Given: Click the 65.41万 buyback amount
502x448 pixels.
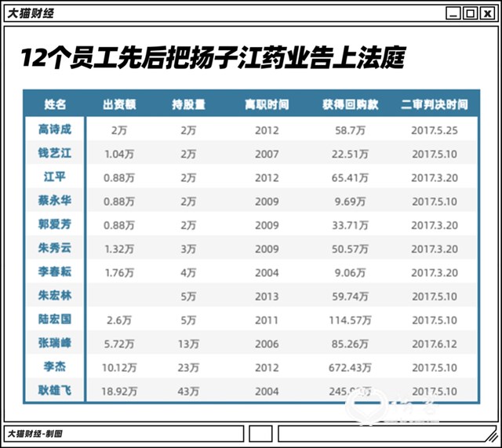Looking at the screenshot, I should 351,178.
